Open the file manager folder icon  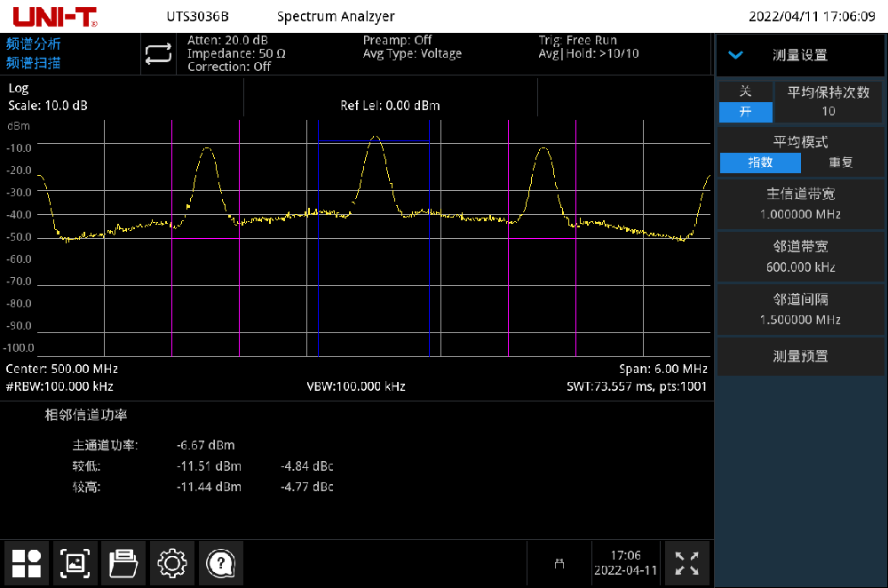(123, 563)
